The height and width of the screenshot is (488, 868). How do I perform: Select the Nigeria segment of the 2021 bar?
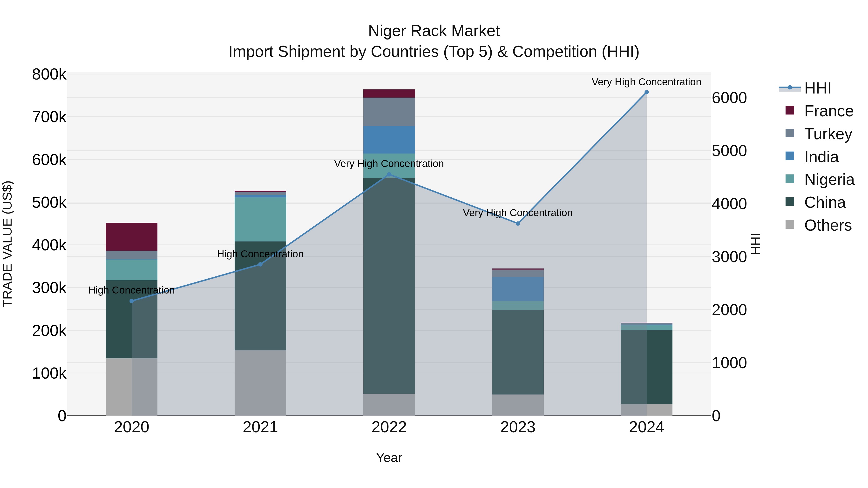(x=260, y=219)
